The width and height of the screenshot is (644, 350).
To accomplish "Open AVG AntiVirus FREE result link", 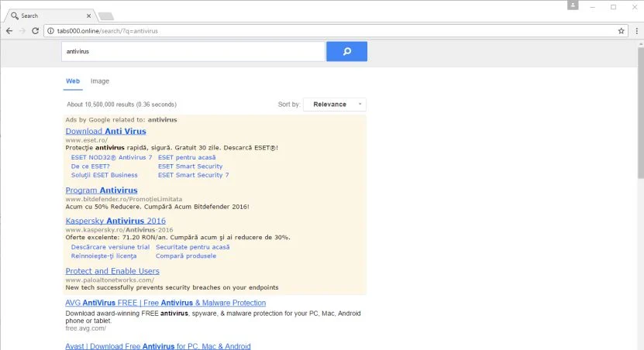I will (x=166, y=303).
